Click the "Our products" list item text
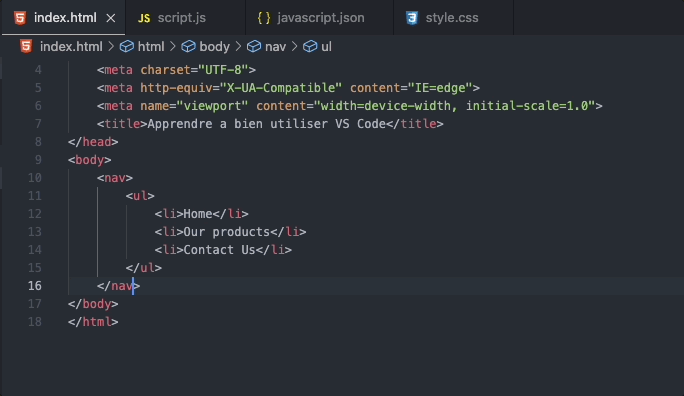This screenshot has height=396, width=684. click(x=226, y=232)
